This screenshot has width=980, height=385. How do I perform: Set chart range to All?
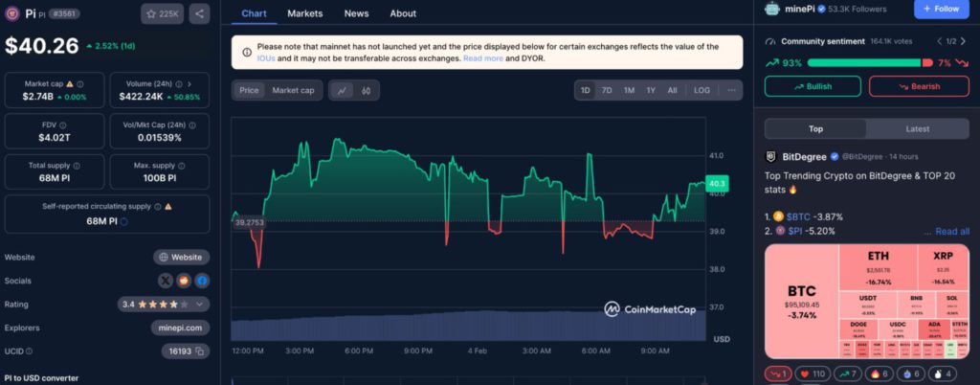pyautogui.click(x=672, y=90)
